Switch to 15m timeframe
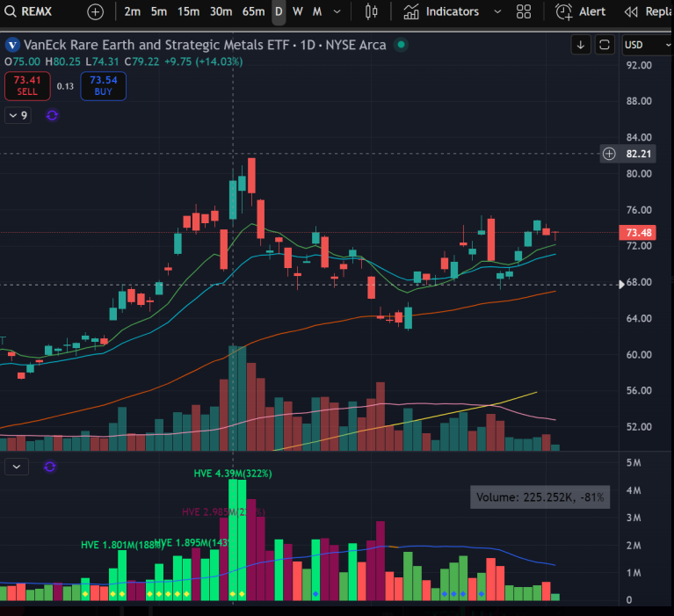This screenshot has width=674, height=616. (x=188, y=11)
